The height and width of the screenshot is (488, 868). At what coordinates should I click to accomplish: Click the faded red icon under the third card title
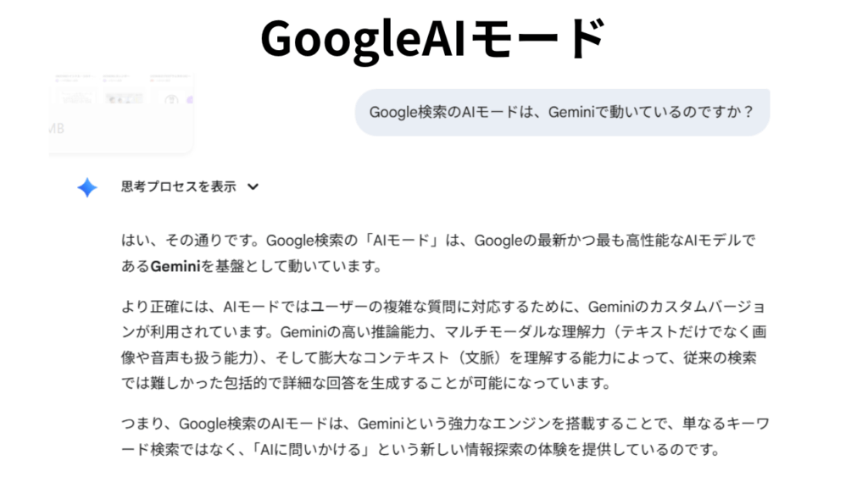(x=153, y=80)
